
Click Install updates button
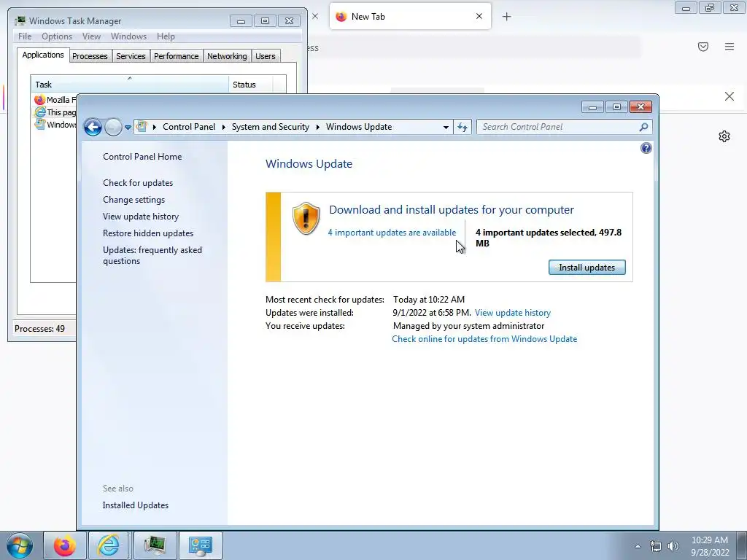[587, 268]
